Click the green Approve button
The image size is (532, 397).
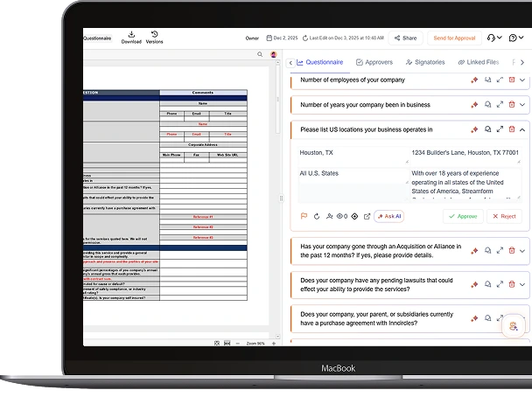[x=462, y=216]
